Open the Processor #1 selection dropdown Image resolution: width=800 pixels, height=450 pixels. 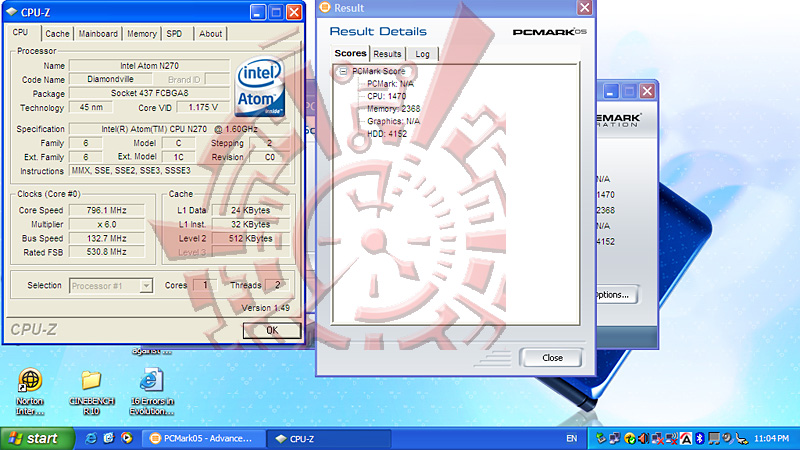[146, 286]
